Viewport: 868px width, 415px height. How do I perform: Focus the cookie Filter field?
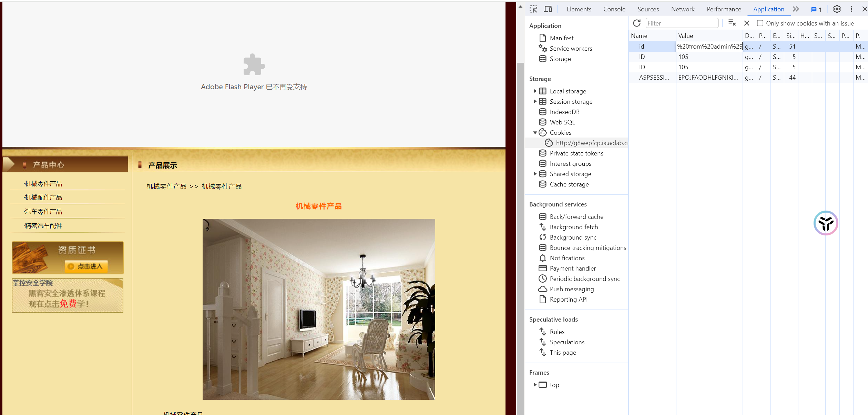pos(682,23)
